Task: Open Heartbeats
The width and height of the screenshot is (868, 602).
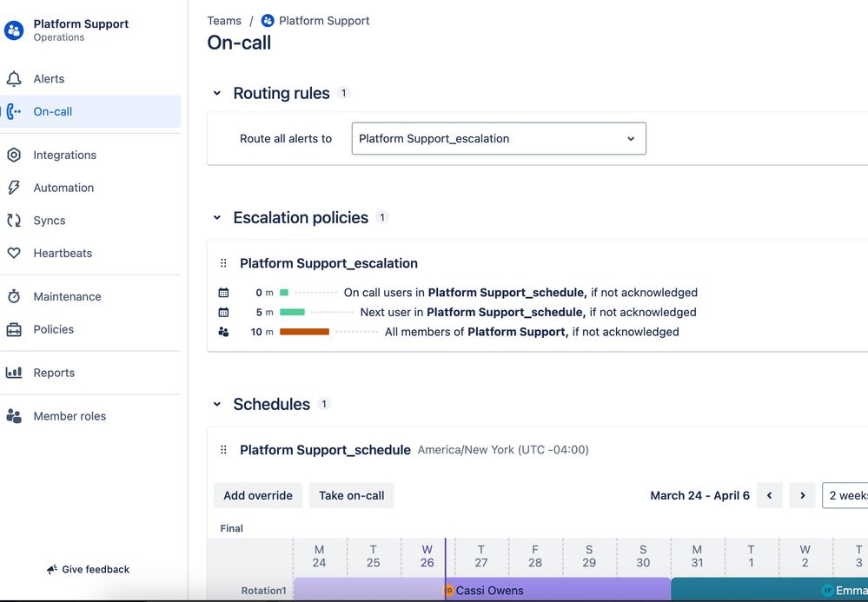Action: click(90, 253)
